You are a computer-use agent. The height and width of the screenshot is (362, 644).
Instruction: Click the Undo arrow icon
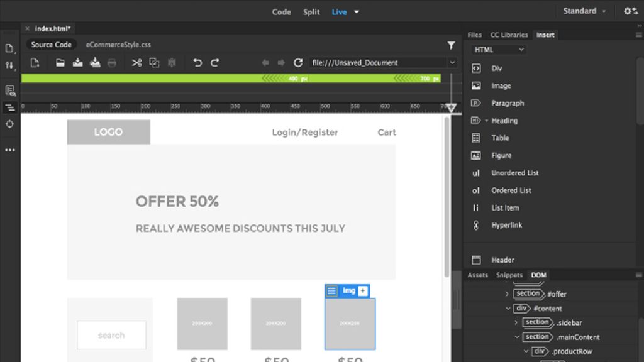pos(197,63)
